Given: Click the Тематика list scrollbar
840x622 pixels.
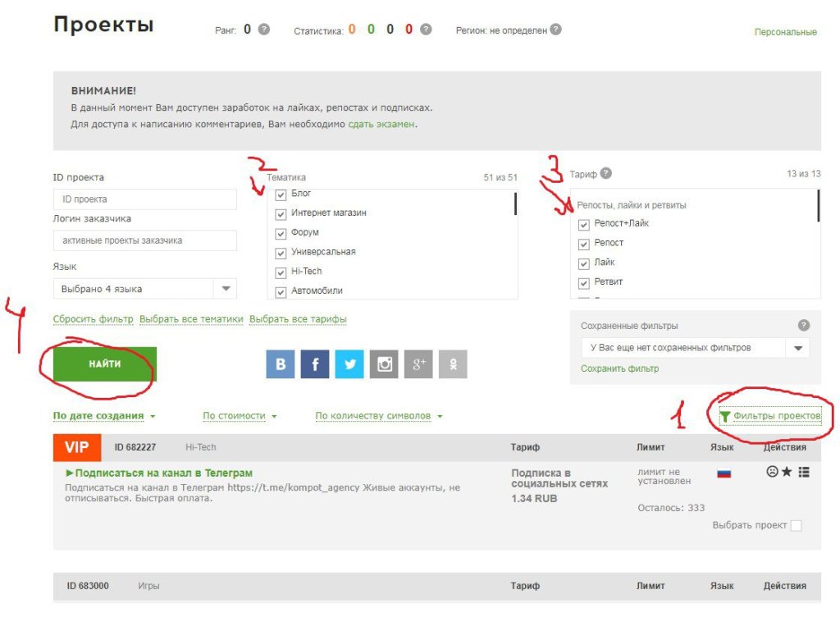Looking at the screenshot, I should point(515,204).
